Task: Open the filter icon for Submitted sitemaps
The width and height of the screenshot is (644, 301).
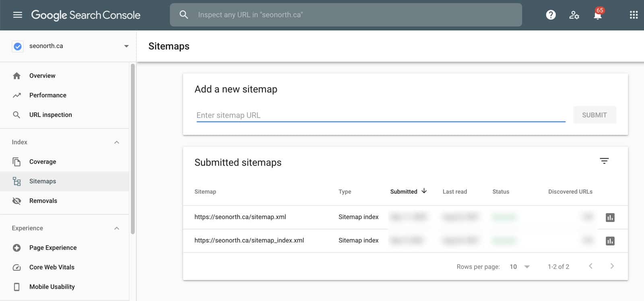Action: click(x=604, y=161)
